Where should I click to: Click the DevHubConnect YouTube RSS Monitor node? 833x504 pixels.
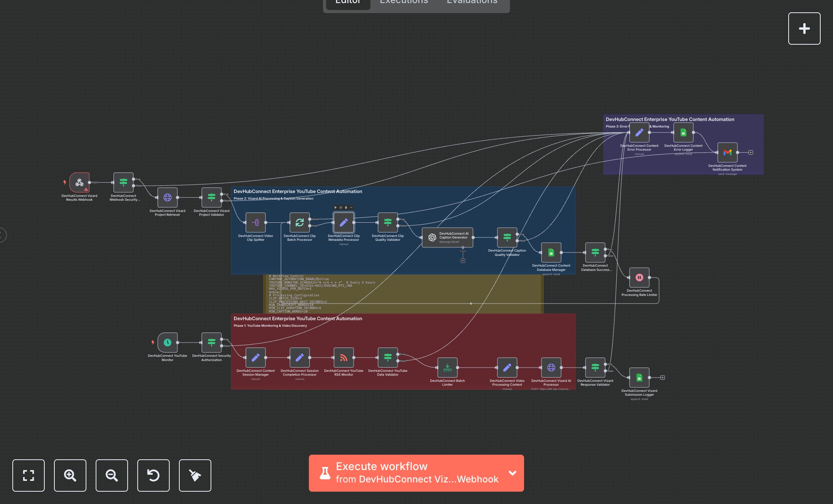[344, 358]
